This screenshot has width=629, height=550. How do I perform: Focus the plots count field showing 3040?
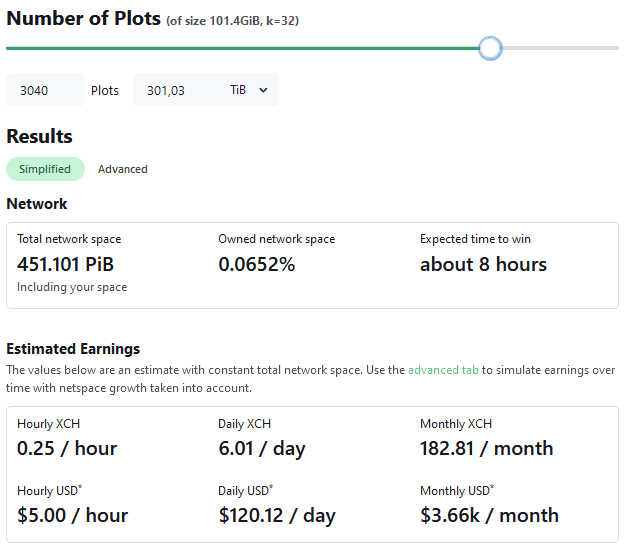click(45, 90)
